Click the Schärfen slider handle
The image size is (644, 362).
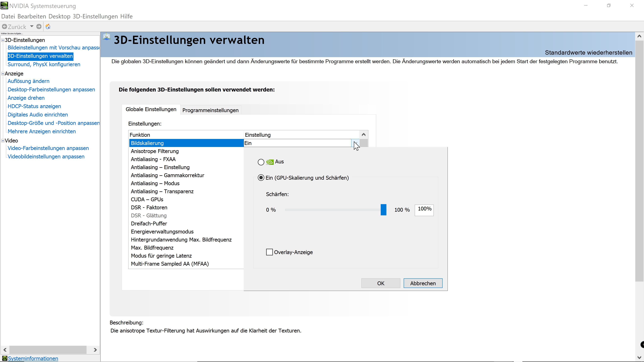[x=383, y=210]
